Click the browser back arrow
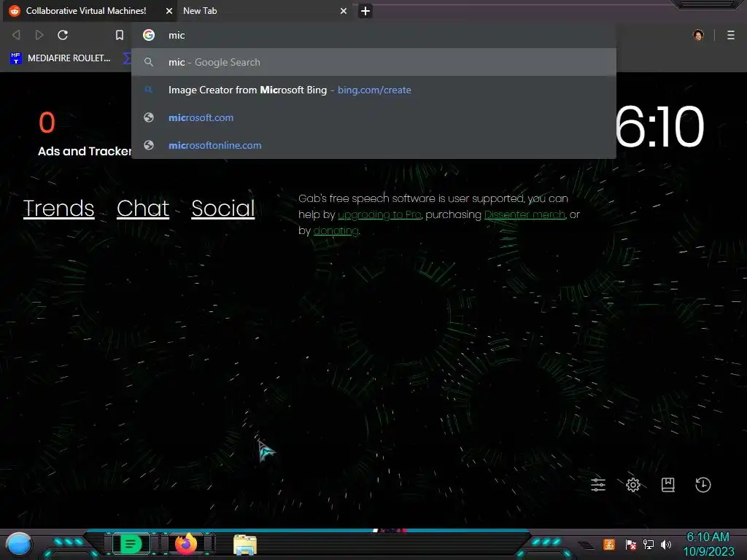The width and height of the screenshot is (747, 560). [x=16, y=35]
